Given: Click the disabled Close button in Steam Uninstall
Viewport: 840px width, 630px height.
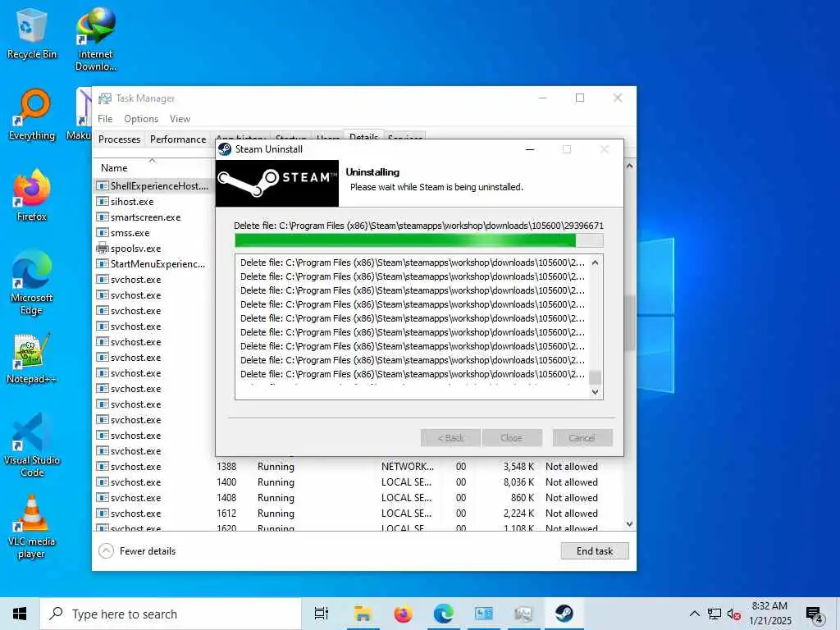Looking at the screenshot, I should [x=512, y=438].
